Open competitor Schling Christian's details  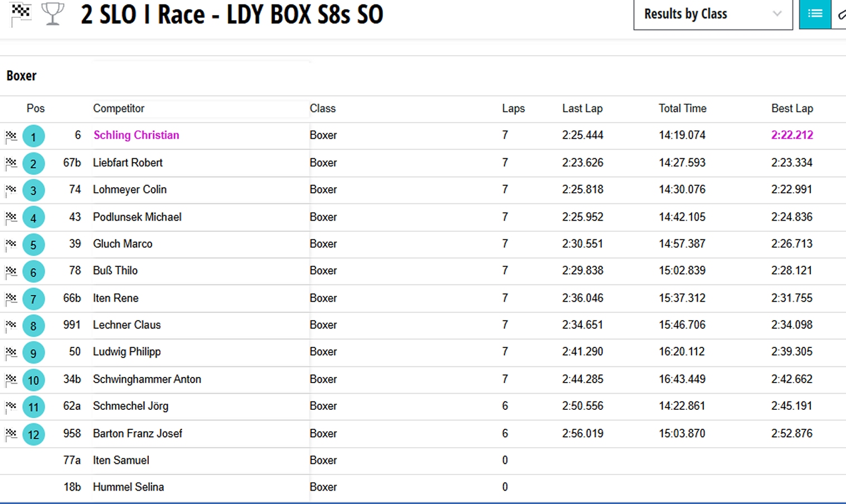[x=136, y=135]
